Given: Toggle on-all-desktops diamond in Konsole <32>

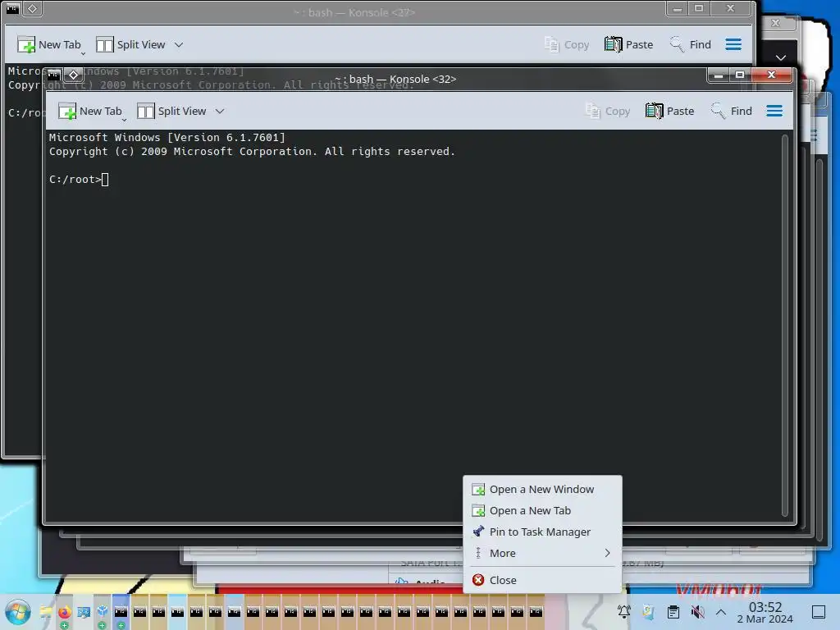Looking at the screenshot, I should tap(74, 75).
